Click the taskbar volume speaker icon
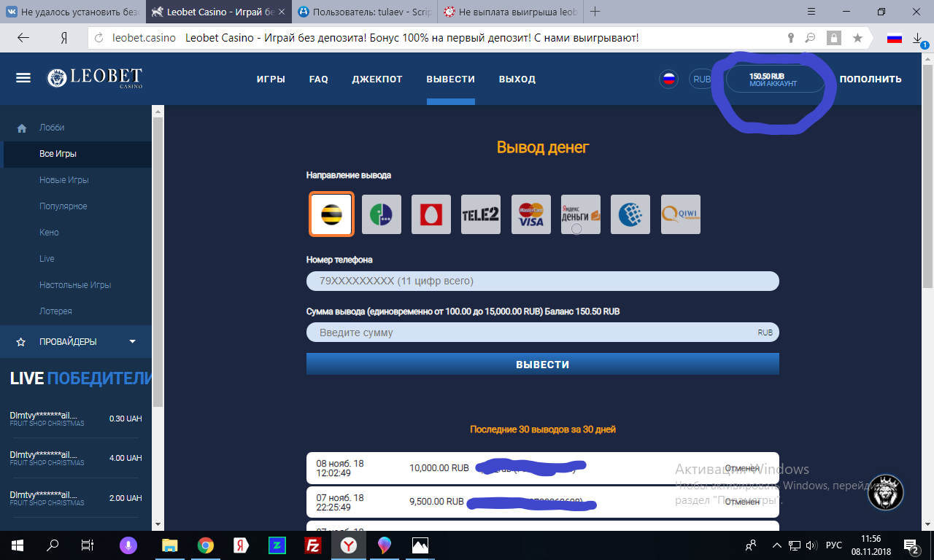 point(811,545)
